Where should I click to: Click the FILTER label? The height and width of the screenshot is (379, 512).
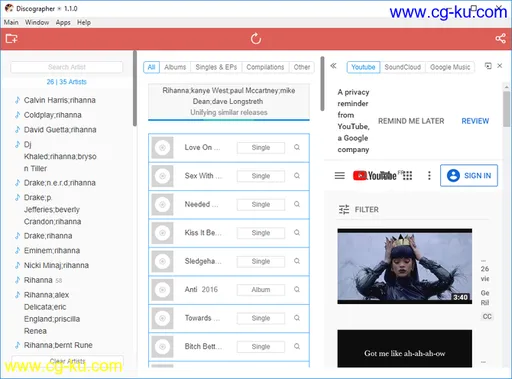click(x=367, y=209)
